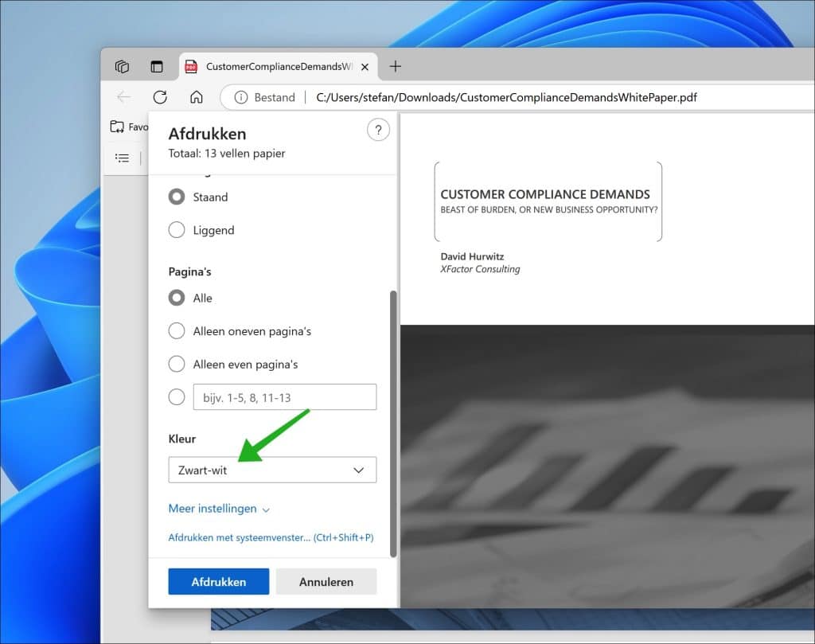
Task: Open print help question mark icon
Action: coord(378,130)
